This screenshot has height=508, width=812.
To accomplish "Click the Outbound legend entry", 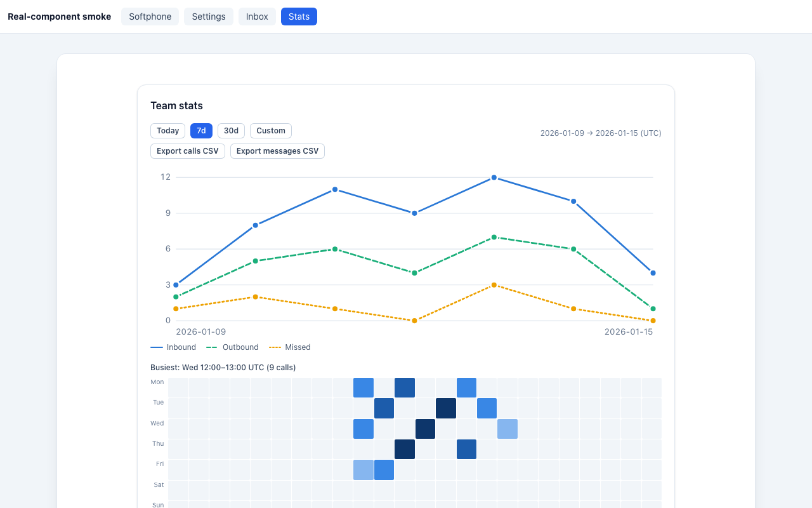I will coord(233,347).
